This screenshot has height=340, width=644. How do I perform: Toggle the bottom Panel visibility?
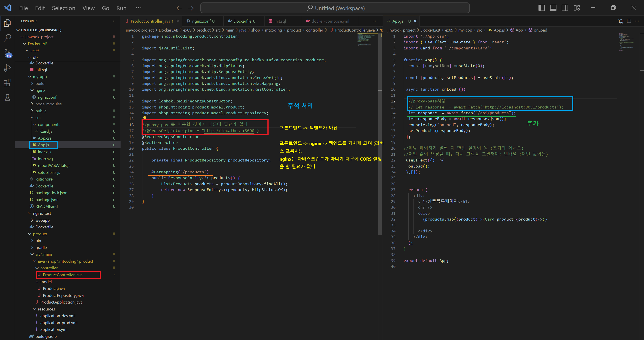pos(553,8)
